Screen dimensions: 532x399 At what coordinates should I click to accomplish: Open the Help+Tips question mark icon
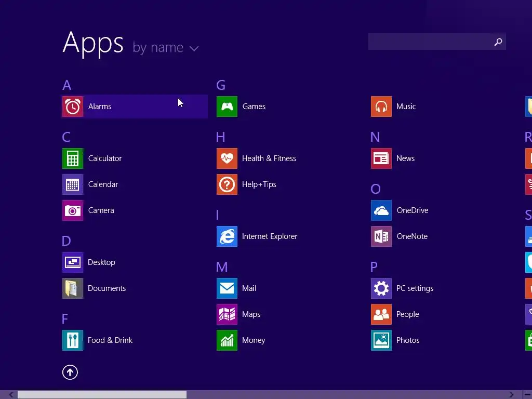[x=227, y=184]
